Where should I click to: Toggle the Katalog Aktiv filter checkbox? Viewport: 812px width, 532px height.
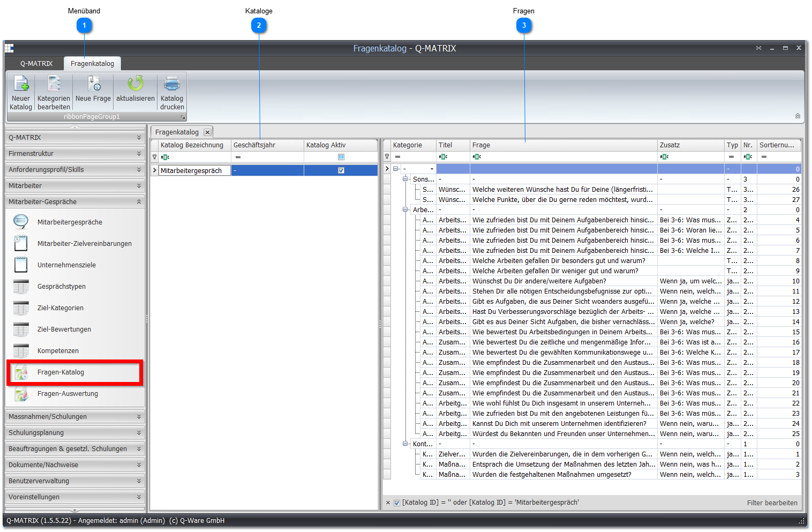coord(341,157)
